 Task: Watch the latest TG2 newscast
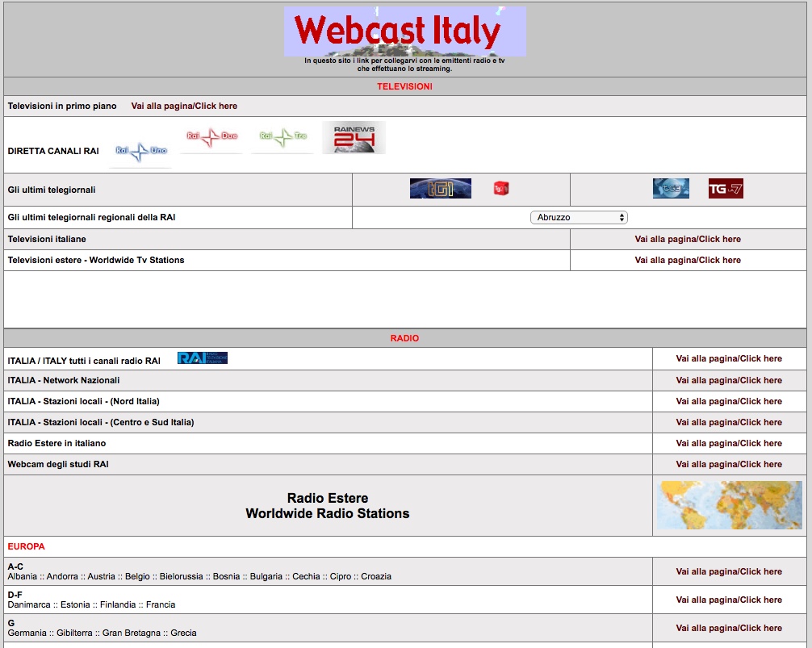coord(500,188)
